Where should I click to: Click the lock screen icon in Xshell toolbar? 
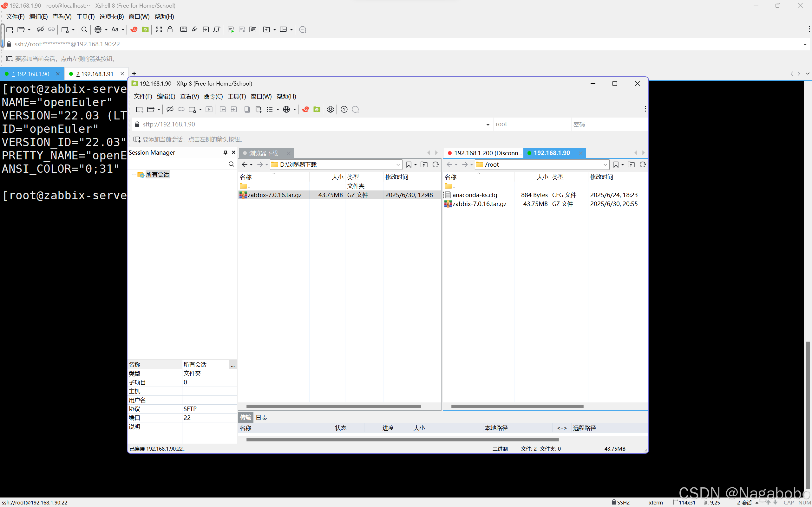[170, 29]
